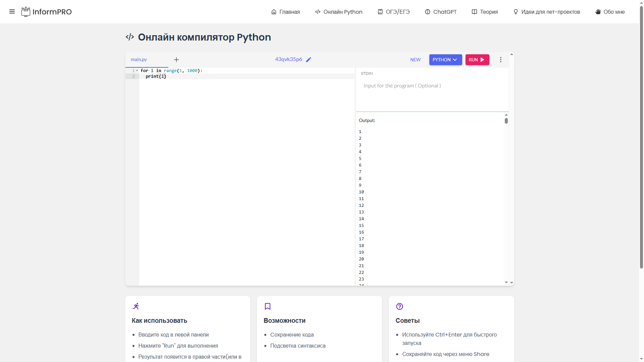Screen dimensions: 644x362
Task: Click the bookmark icon above Возможности
Action: pyautogui.click(x=268, y=306)
